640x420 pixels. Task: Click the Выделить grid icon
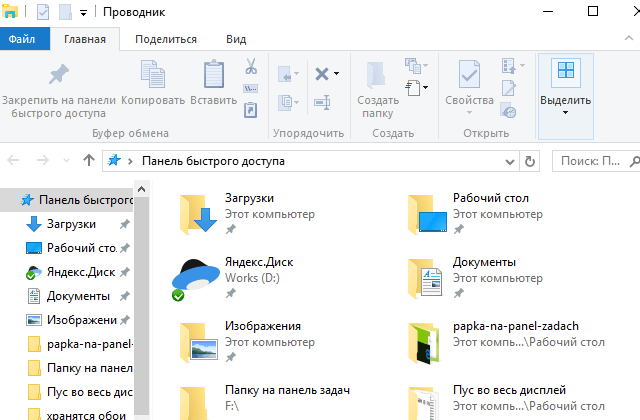[566, 70]
